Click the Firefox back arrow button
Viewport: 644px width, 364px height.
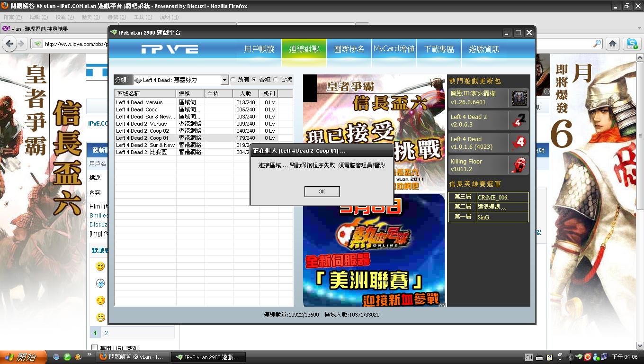coord(9,44)
